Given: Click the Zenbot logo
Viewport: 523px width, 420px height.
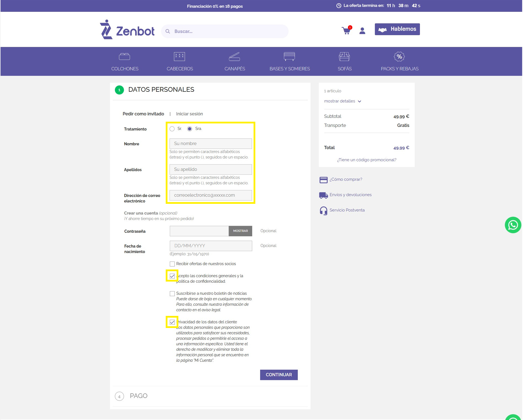Looking at the screenshot, I should (127, 30).
